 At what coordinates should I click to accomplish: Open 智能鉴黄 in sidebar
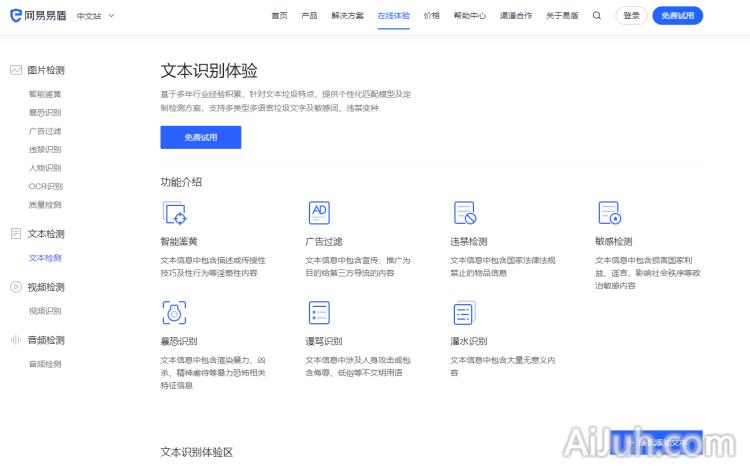click(45, 94)
